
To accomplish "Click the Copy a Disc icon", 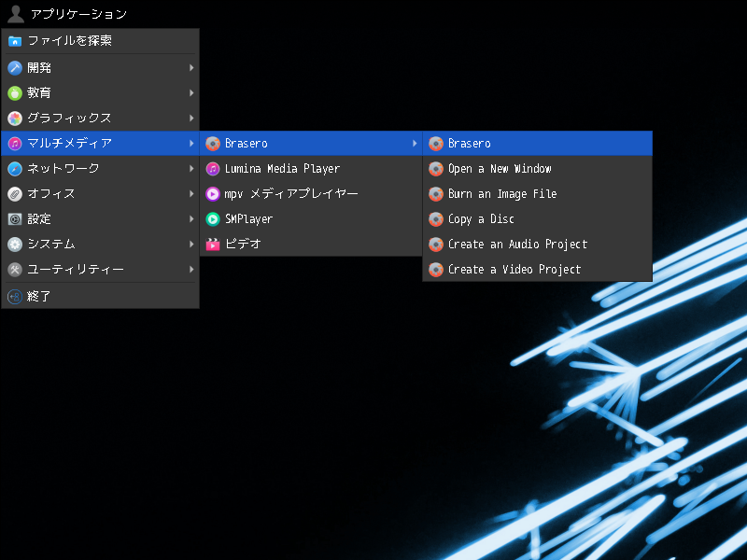I will 436,219.
